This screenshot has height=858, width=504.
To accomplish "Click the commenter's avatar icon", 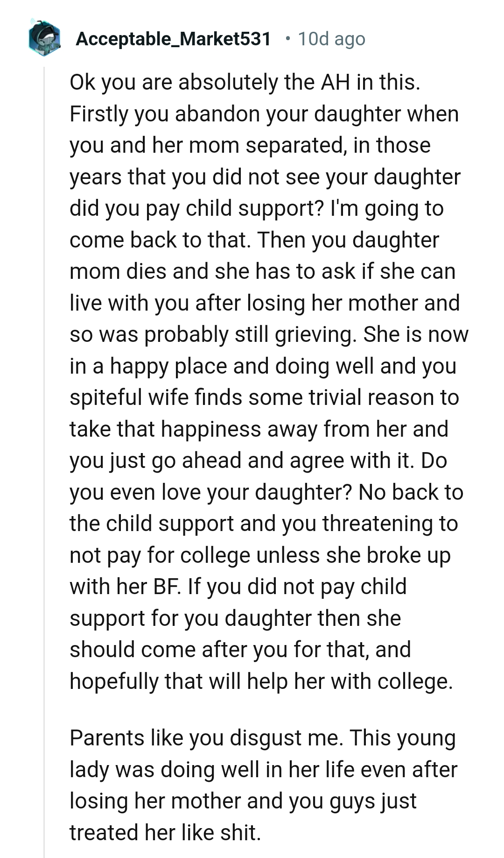I will pos(44,38).
